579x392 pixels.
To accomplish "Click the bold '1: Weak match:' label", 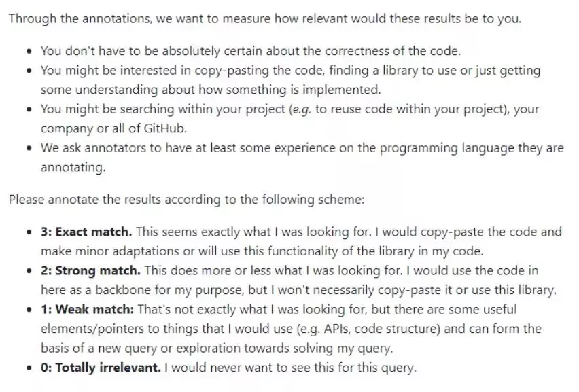I will pos(87,309).
